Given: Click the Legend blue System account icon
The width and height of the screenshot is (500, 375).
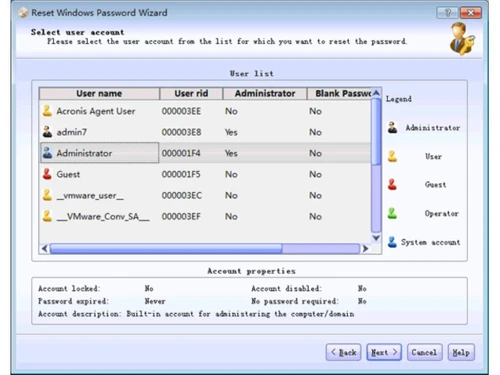Looking at the screenshot, I should click(x=392, y=242).
